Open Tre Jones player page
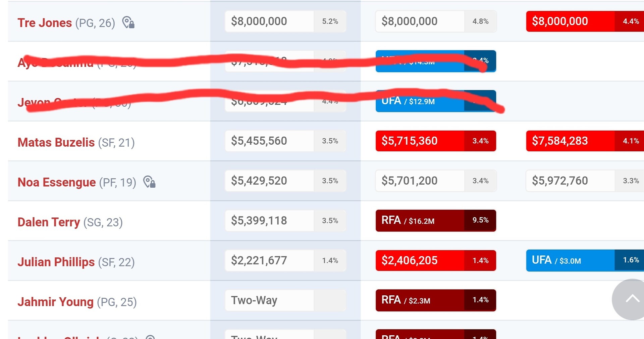This screenshot has height=339, width=644. [x=45, y=23]
